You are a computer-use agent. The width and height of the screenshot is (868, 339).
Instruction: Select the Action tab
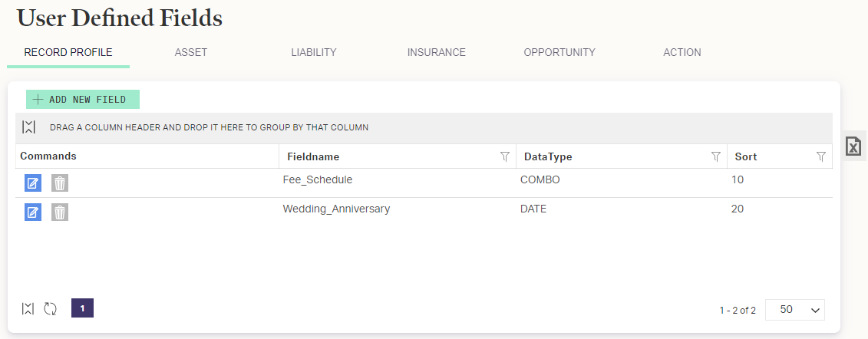[x=682, y=52]
